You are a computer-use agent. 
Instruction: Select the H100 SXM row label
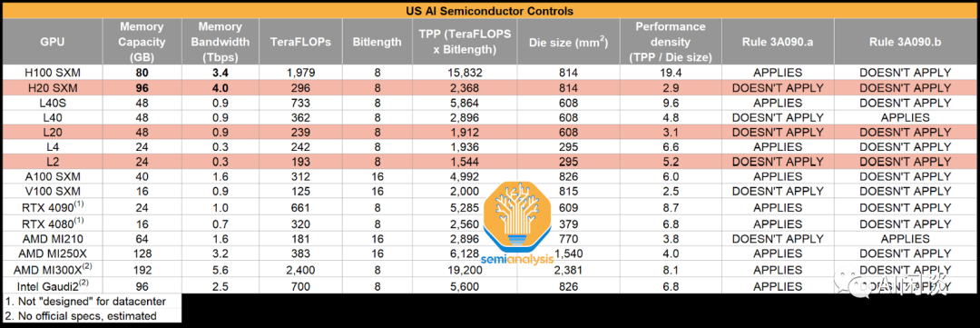[52, 73]
